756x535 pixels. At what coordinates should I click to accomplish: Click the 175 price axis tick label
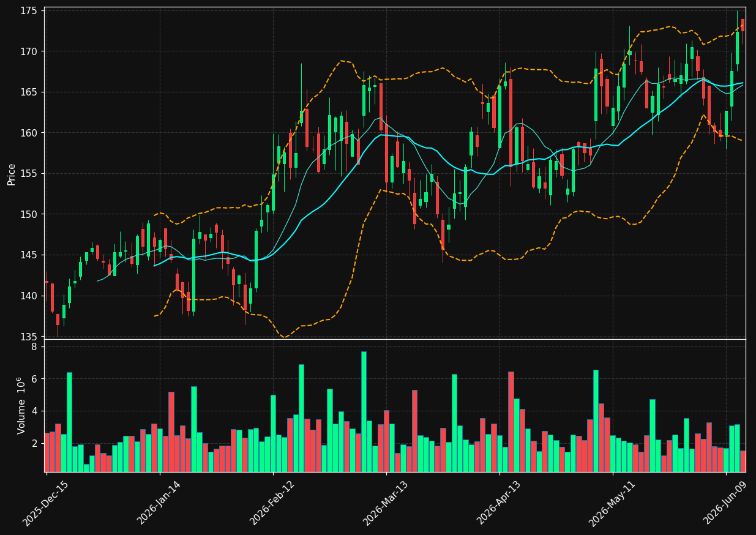(29, 11)
